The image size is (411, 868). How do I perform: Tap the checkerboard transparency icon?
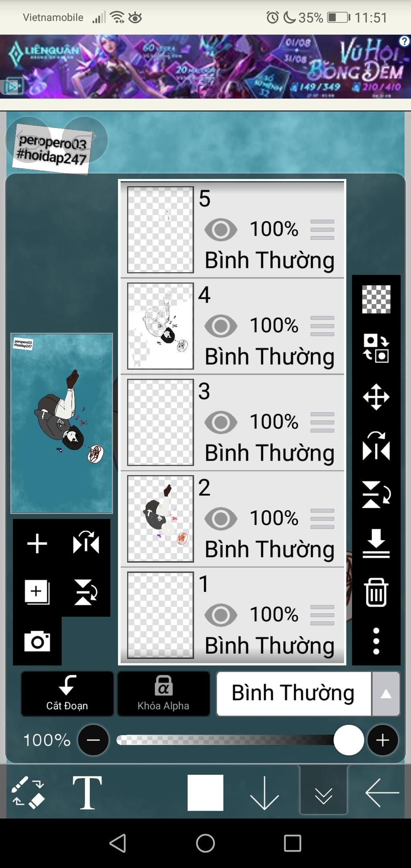[376, 299]
